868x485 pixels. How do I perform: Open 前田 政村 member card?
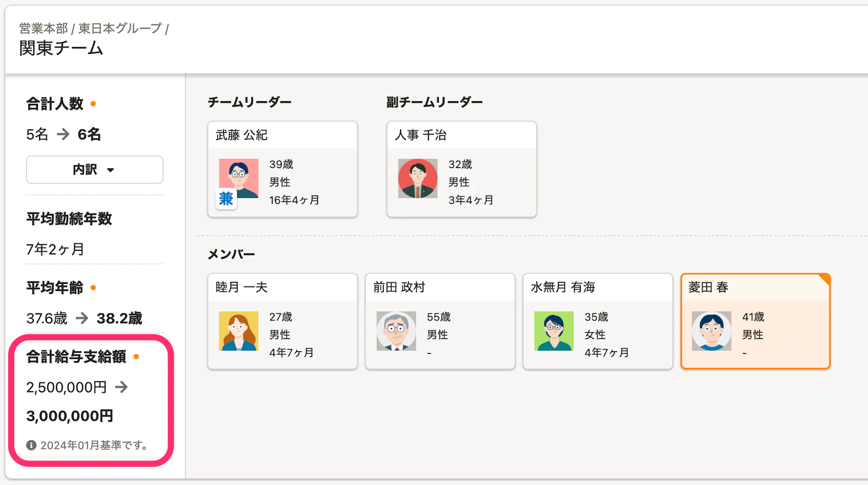tap(440, 321)
